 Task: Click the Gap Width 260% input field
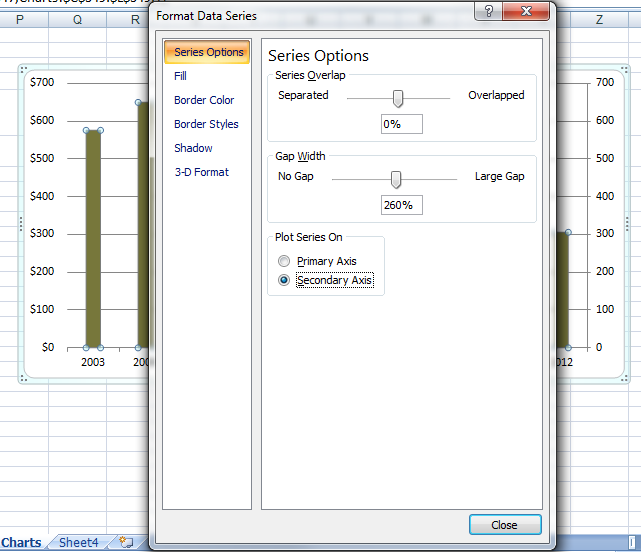(402, 205)
